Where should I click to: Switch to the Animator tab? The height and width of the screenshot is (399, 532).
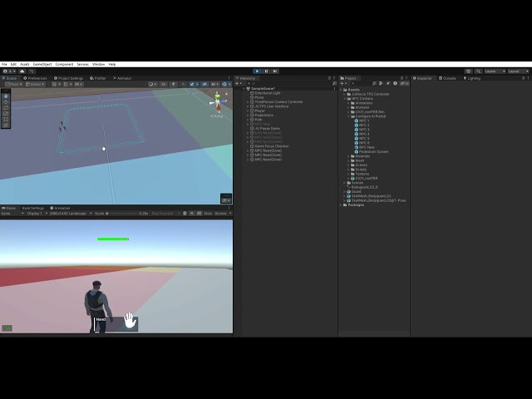[x=122, y=78]
